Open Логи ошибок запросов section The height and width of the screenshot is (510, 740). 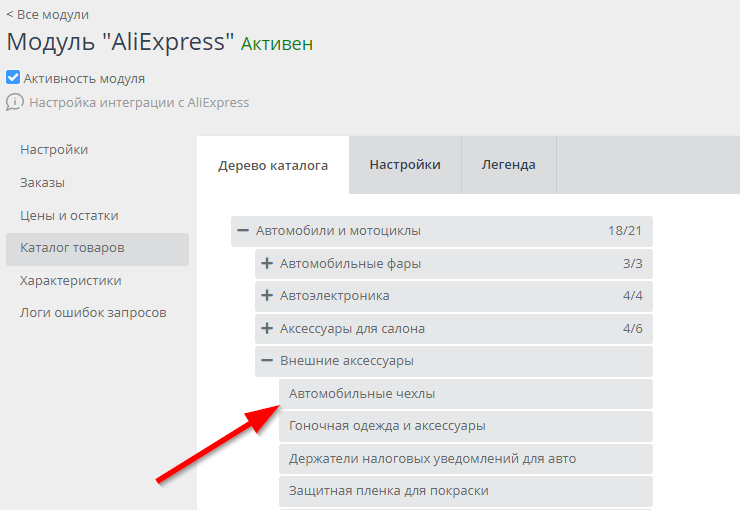[93, 313]
